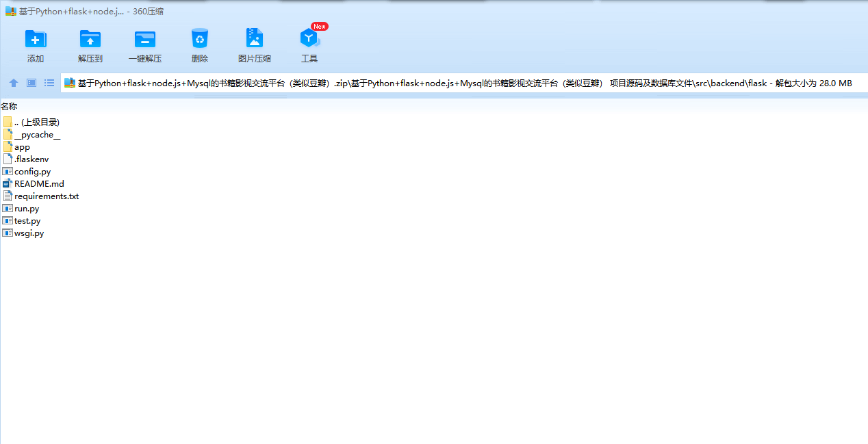
Task: Select the app folder
Action: tap(16, 147)
